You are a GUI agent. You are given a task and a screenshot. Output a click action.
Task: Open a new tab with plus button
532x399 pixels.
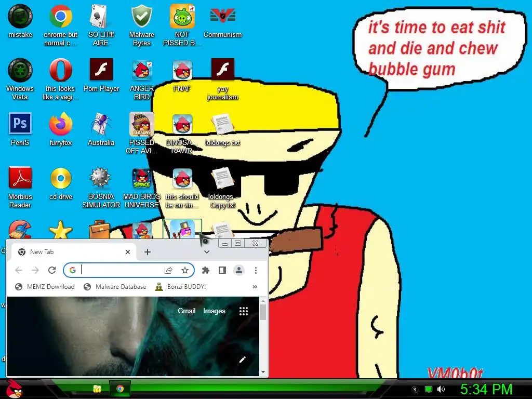[x=147, y=252]
